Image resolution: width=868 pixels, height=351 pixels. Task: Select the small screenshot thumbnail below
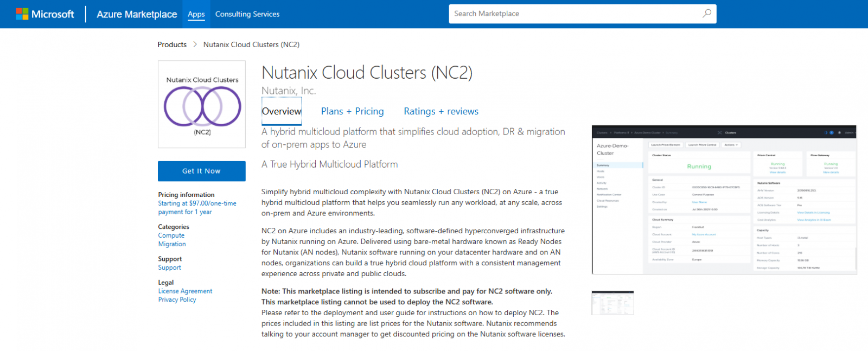[612, 303]
